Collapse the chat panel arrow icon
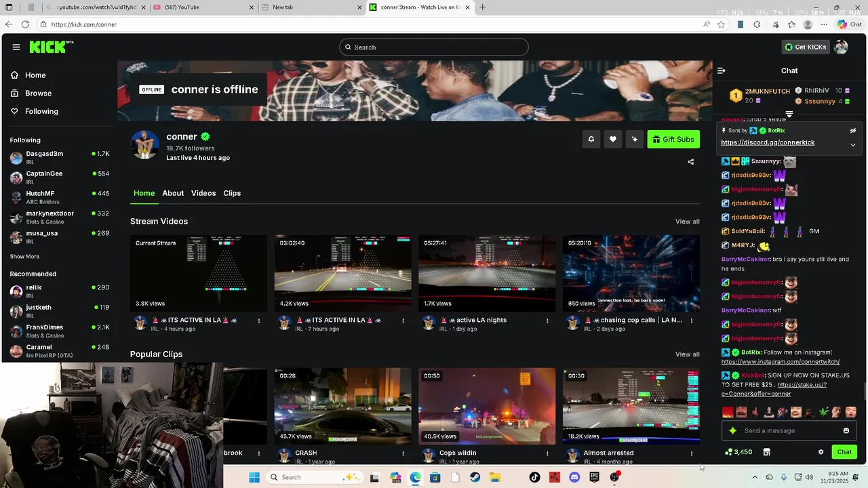 (x=722, y=70)
